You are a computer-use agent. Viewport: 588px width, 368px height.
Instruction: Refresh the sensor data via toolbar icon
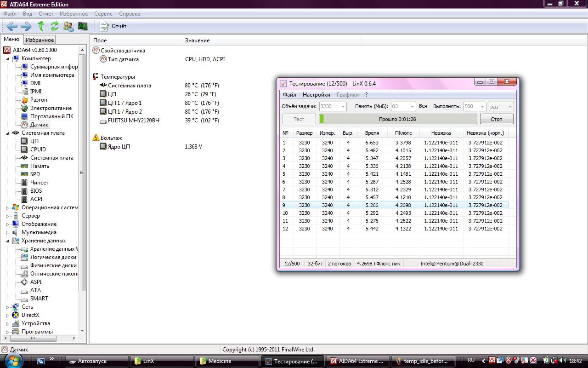tap(55, 26)
